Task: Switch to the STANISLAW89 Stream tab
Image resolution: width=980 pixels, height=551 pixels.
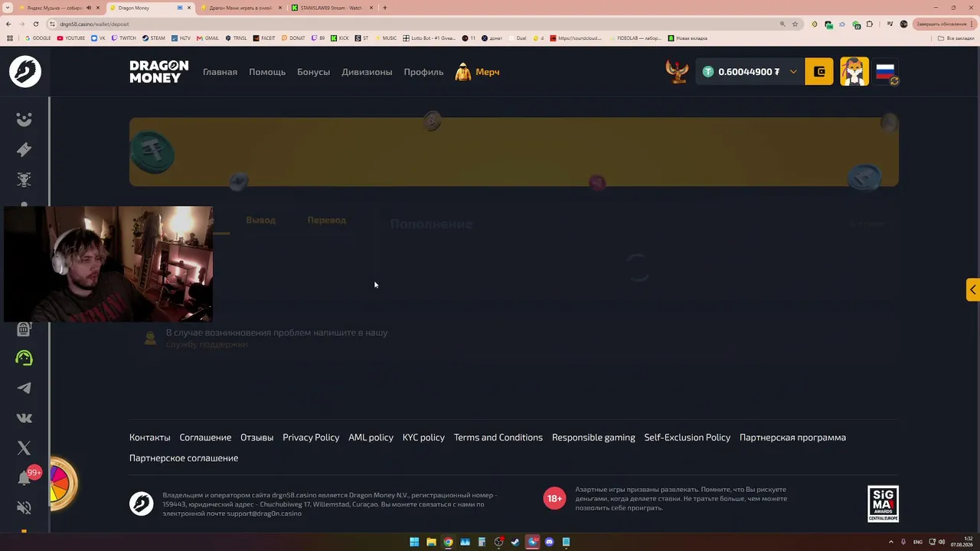Action: tap(332, 8)
